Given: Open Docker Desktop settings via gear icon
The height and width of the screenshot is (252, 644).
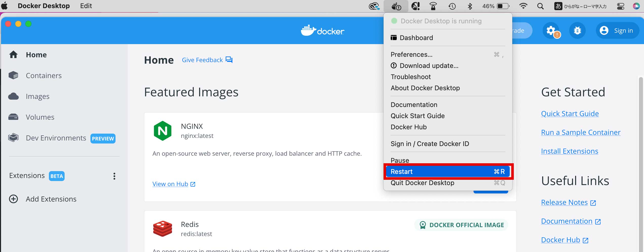Looking at the screenshot, I should point(551,30).
